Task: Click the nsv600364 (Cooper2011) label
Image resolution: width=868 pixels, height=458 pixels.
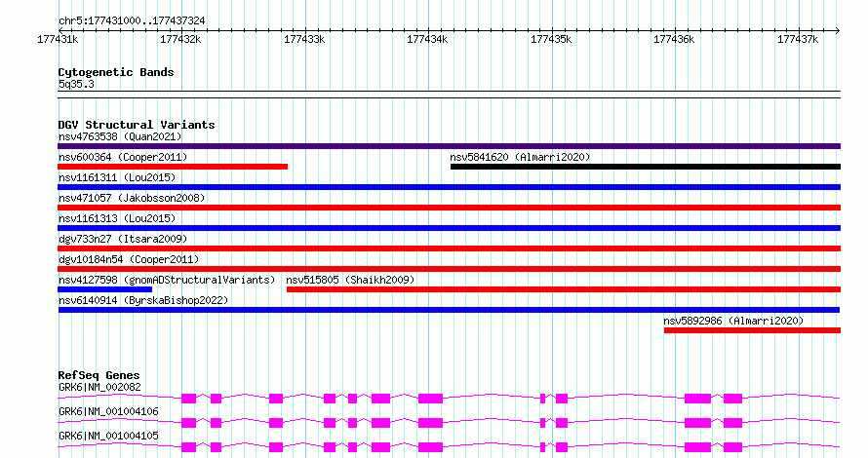Action: pyautogui.click(x=123, y=157)
